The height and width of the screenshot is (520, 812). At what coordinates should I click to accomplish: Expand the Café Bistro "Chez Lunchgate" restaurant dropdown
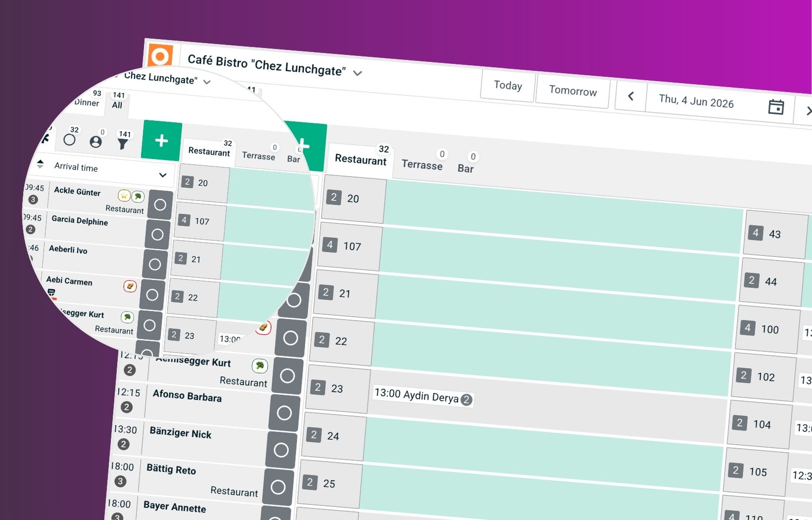coord(357,73)
